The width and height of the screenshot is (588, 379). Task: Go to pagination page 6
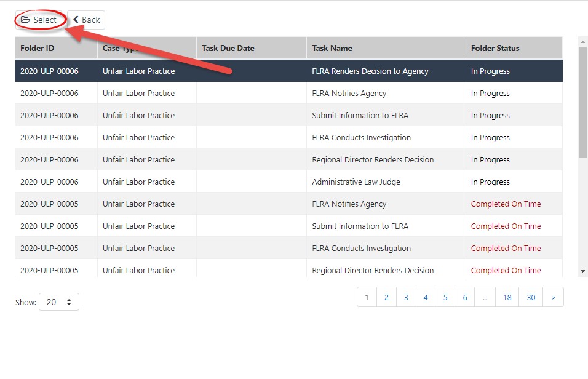tap(464, 297)
